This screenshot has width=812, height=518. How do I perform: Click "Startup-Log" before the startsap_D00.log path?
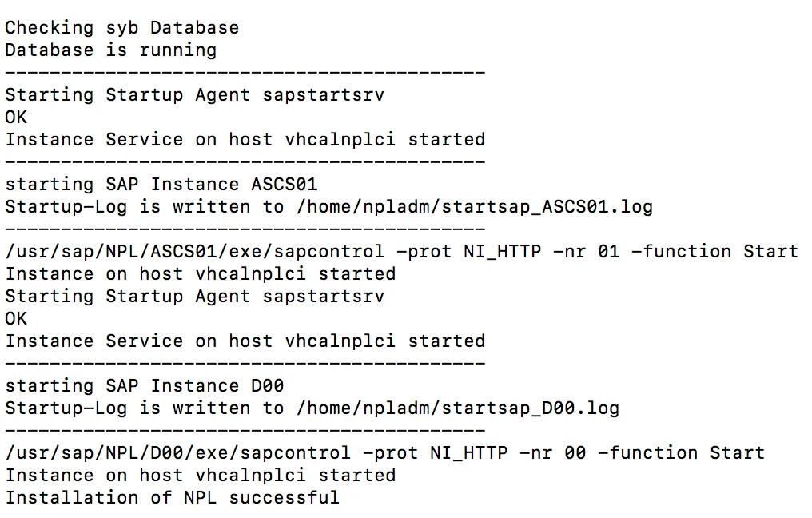[x=66, y=408]
